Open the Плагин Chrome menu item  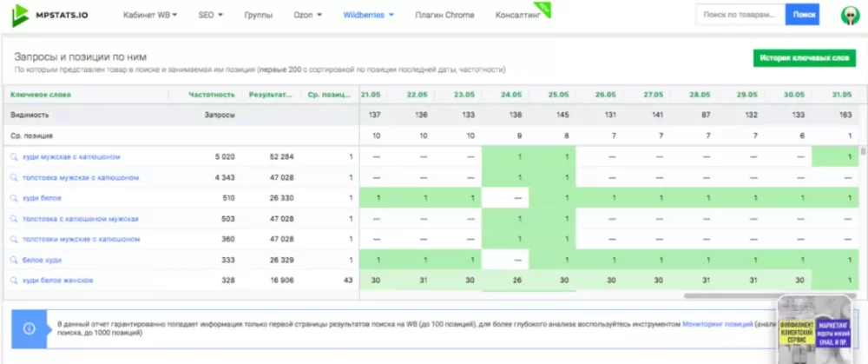[444, 16]
